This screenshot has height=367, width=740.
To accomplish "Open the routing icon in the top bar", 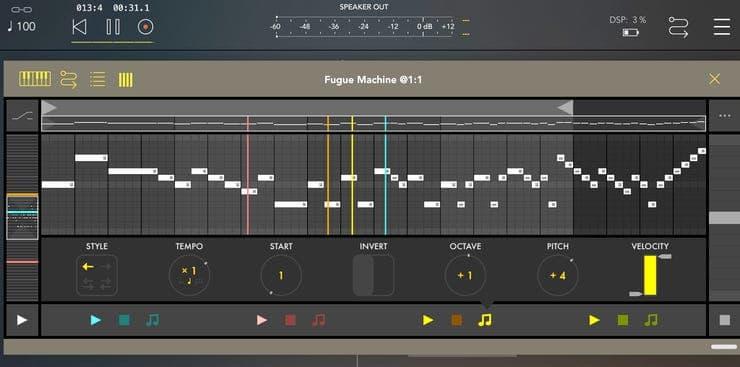I will 678,27.
